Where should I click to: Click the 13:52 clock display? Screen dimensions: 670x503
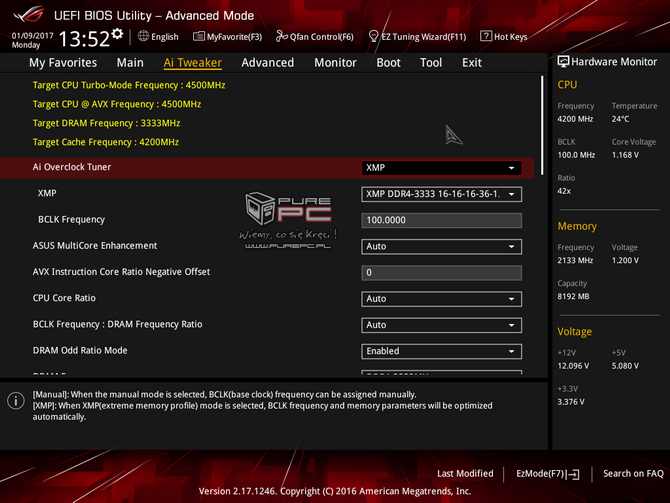[x=84, y=39]
